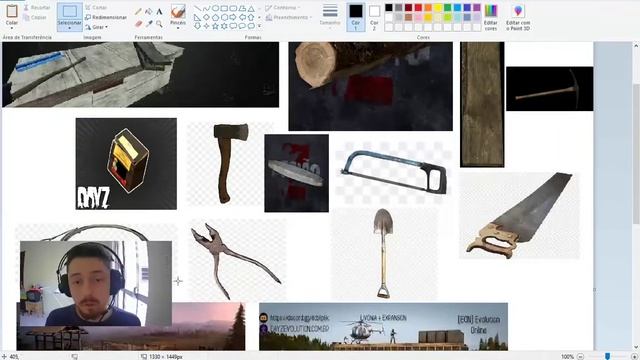Screen dimensions: 640x360
Task: Choose the Oval callout shape
Action: tap(242, 26)
